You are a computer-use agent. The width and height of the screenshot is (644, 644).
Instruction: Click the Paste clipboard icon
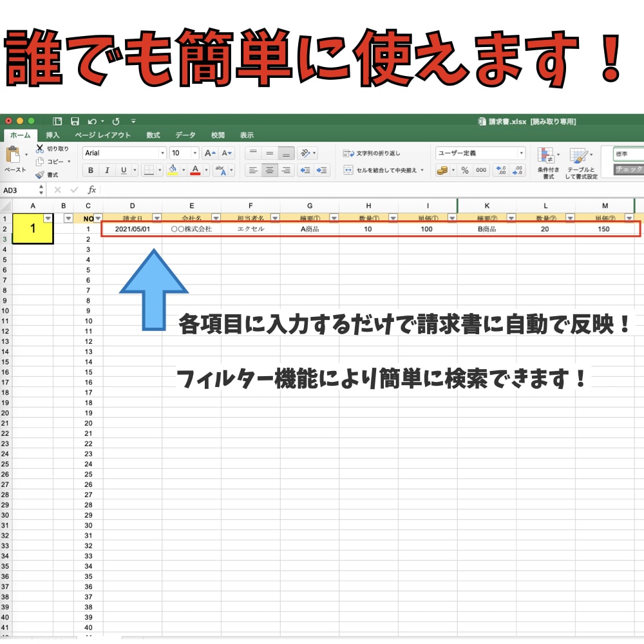13,156
